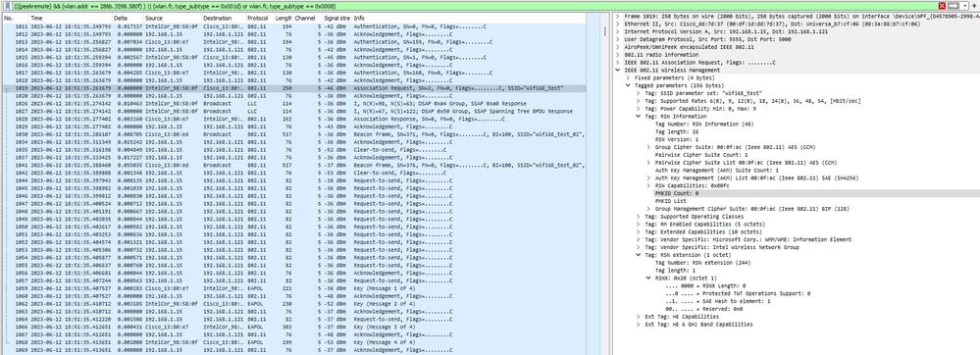Expand Vendor Specific Microsoft Corp. tag
This screenshot has height=355, width=980.
pyautogui.click(x=639, y=239)
